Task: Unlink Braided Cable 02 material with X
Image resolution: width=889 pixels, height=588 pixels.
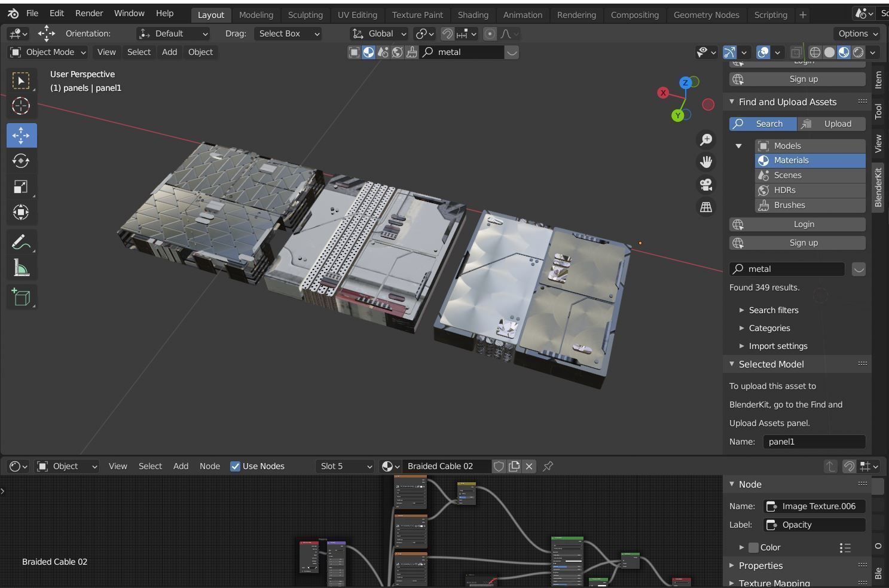Action: tap(529, 466)
